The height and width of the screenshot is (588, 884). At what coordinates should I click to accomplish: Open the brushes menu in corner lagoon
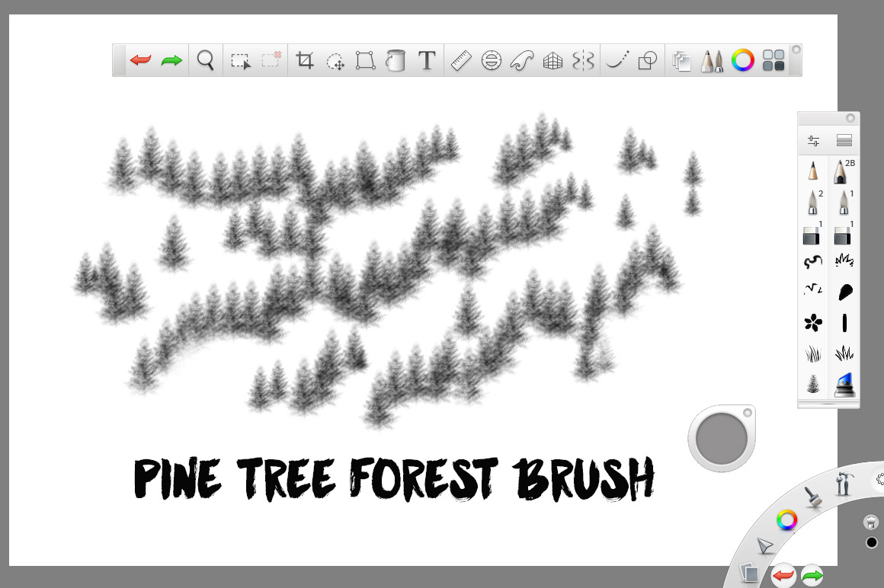click(x=812, y=497)
